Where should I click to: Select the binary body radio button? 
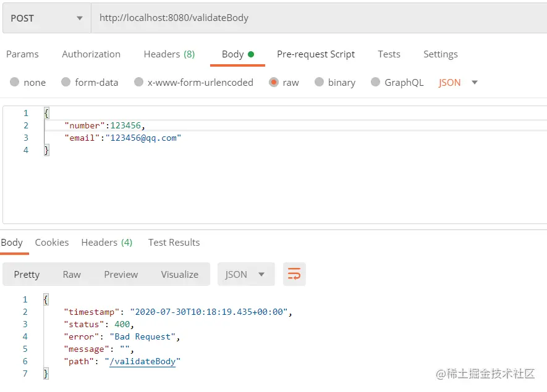click(x=319, y=82)
